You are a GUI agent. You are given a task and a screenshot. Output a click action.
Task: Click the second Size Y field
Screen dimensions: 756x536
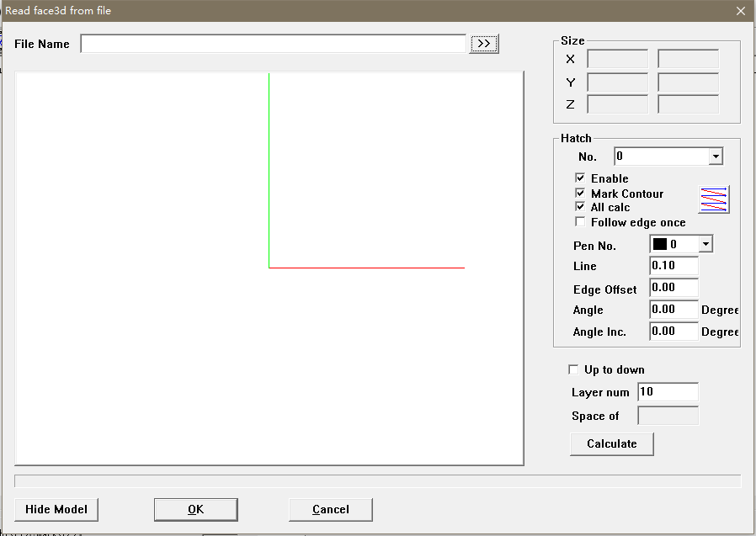click(688, 82)
